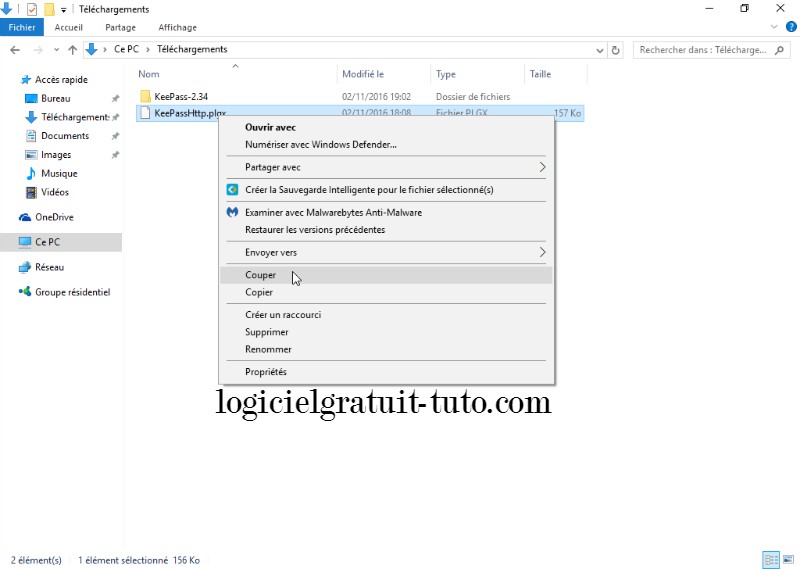Switch to details view in status bar
Image resolution: width=800 pixels, height=569 pixels.
click(x=771, y=560)
